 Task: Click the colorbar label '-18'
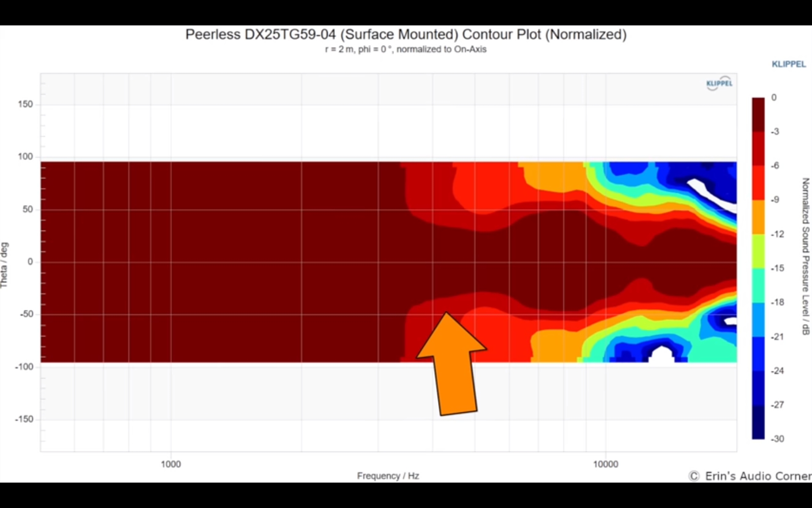pyautogui.click(x=777, y=302)
